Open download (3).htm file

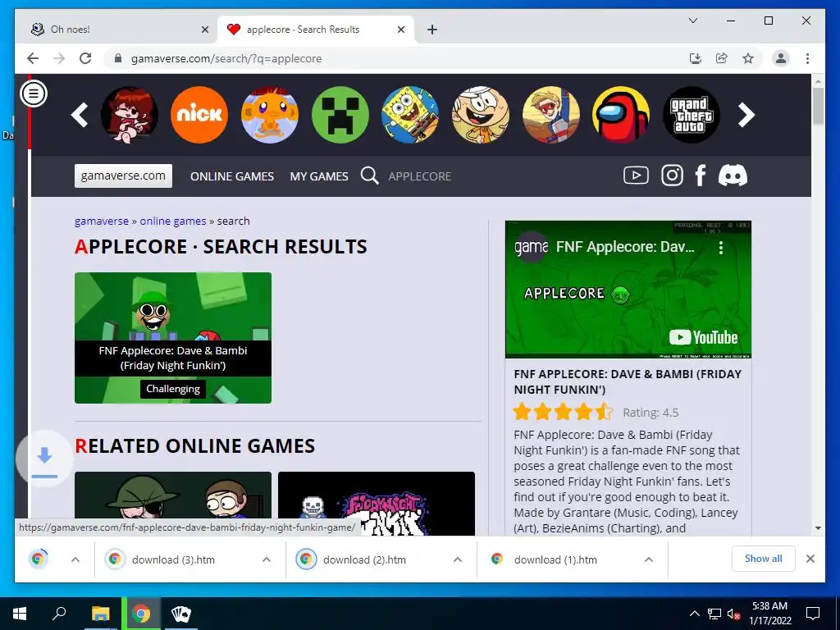coord(173,559)
